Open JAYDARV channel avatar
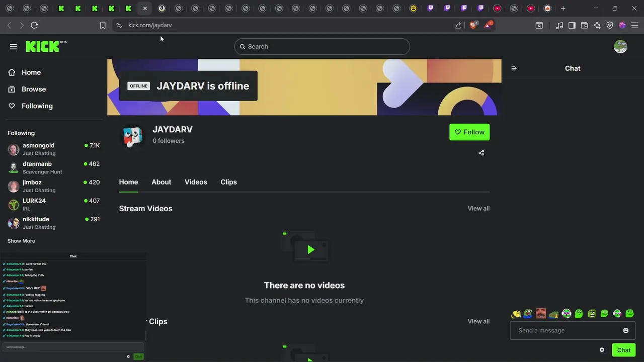 (x=133, y=136)
